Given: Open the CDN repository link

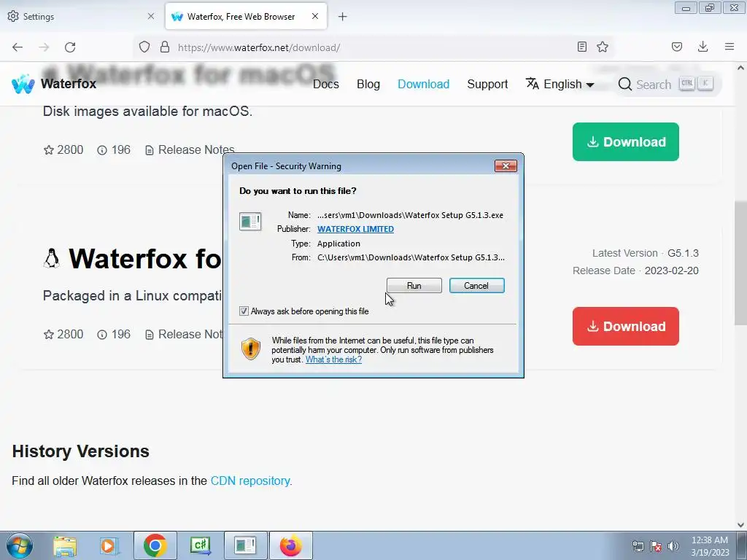Looking at the screenshot, I should click(x=250, y=481).
